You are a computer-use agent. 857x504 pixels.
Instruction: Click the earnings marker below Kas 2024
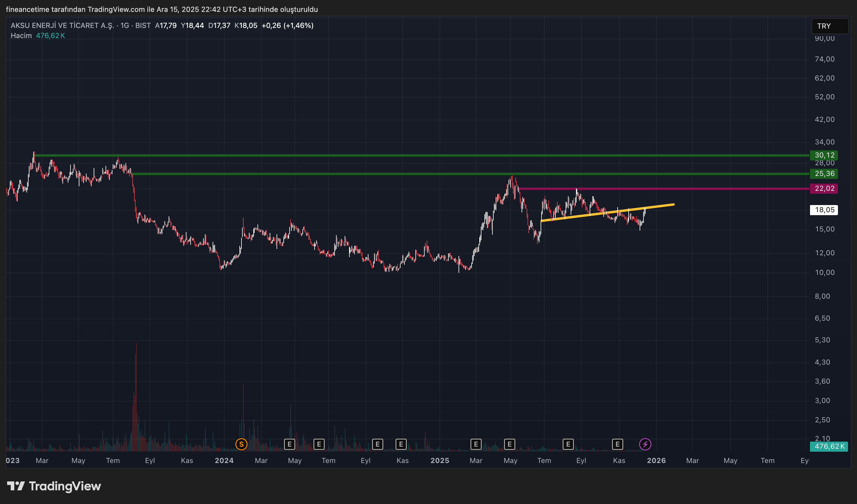click(x=401, y=444)
